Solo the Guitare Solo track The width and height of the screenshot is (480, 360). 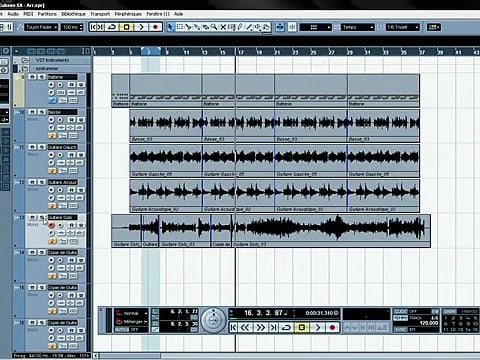42,217
